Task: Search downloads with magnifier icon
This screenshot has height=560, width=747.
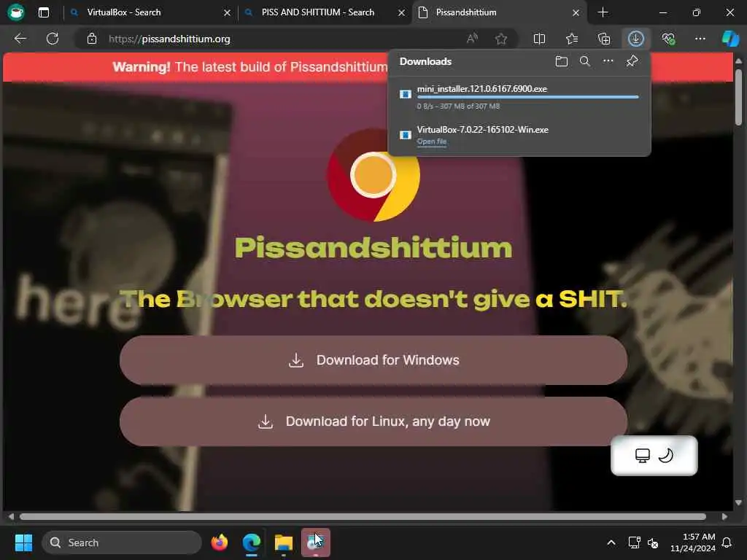Action: pos(584,61)
